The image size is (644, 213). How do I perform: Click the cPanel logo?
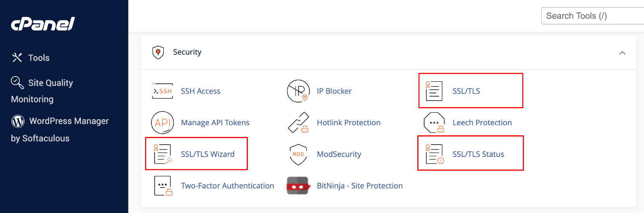[x=43, y=24]
